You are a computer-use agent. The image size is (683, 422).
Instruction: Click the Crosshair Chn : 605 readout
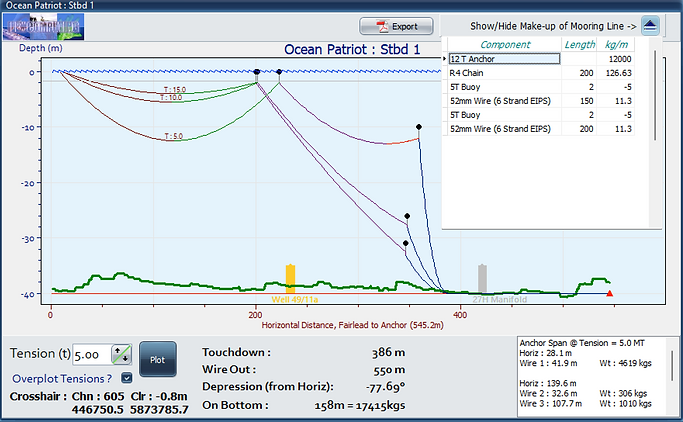point(98,396)
